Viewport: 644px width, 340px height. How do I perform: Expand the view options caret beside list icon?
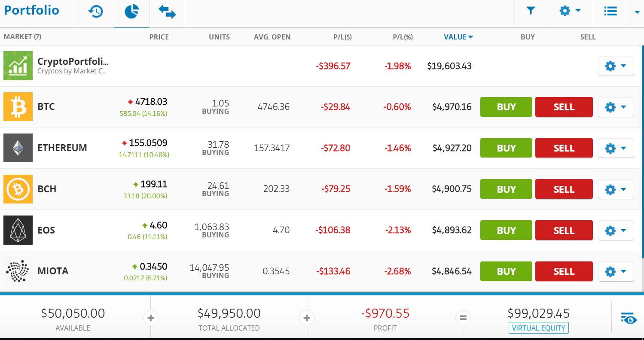tap(637, 12)
